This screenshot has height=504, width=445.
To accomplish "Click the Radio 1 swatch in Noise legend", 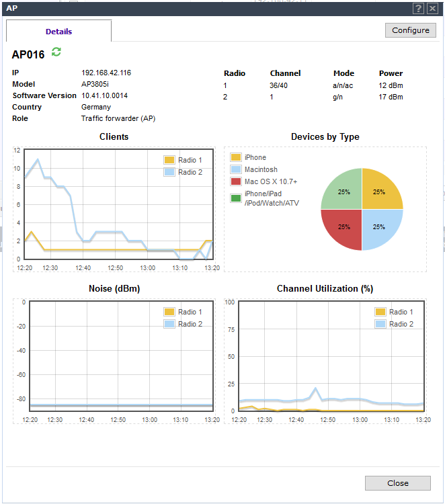I will (x=169, y=312).
